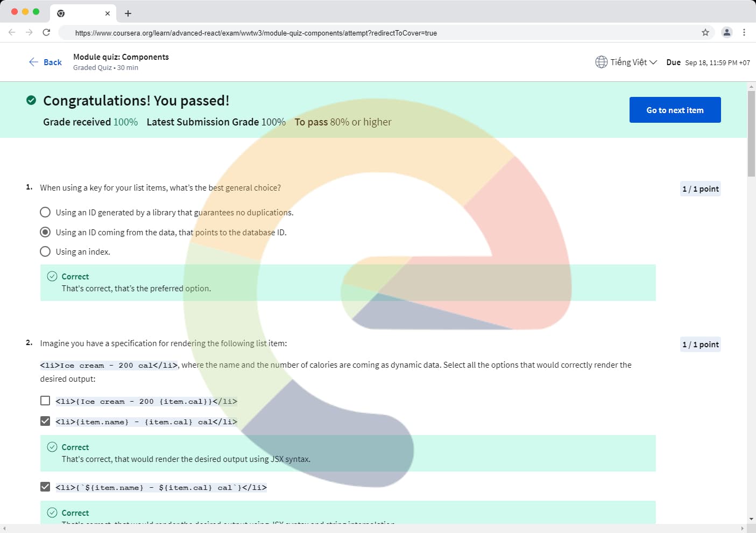Bookmark this page with the star icon
Screen dimensions: 756x533
[705, 32]
